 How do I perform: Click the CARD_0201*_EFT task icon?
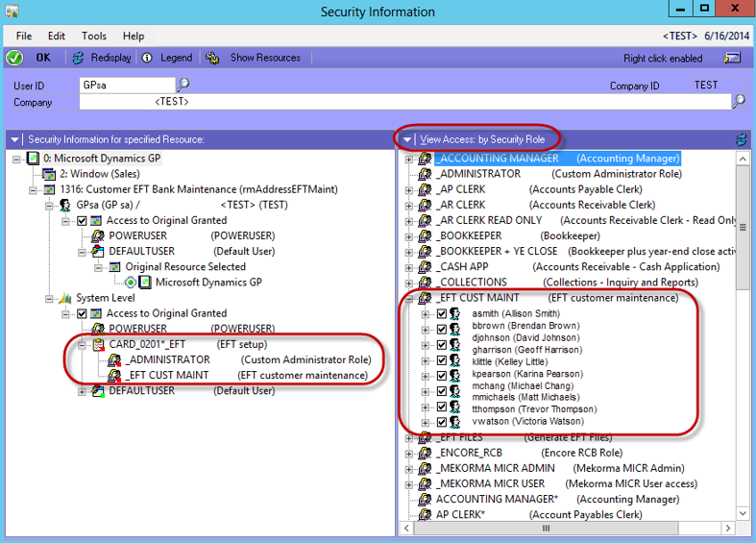click(98, 344)
